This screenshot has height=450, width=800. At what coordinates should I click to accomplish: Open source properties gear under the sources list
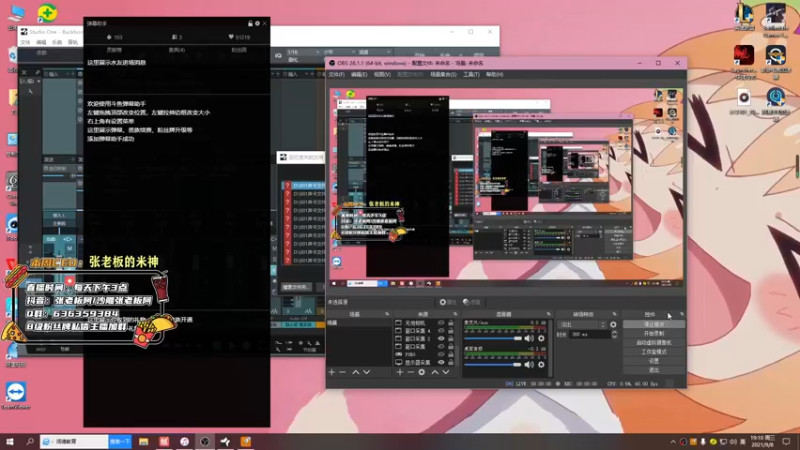click(x=421, y=372)
